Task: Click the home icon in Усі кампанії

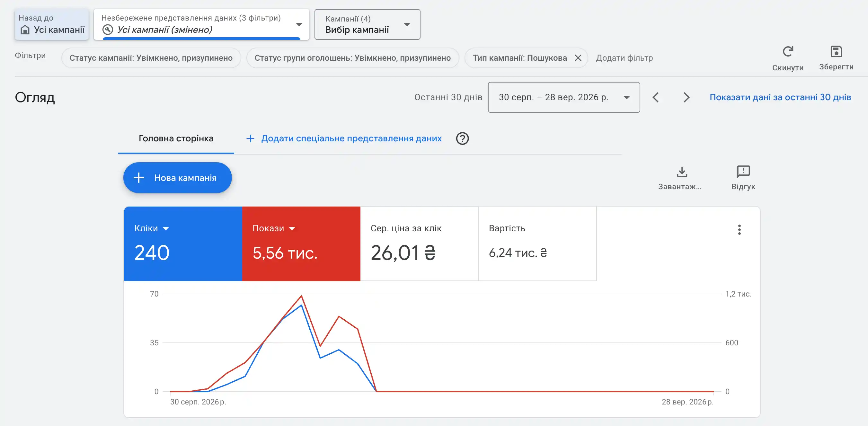Action: (x=25, y=30)
